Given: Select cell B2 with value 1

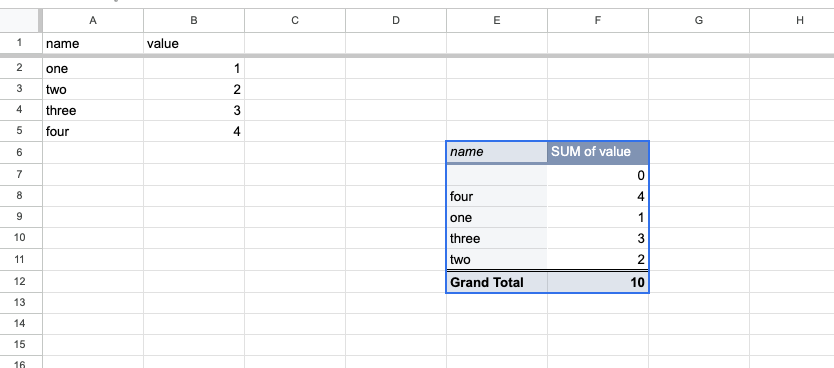Looking at the screenshot, I should 194,68.
